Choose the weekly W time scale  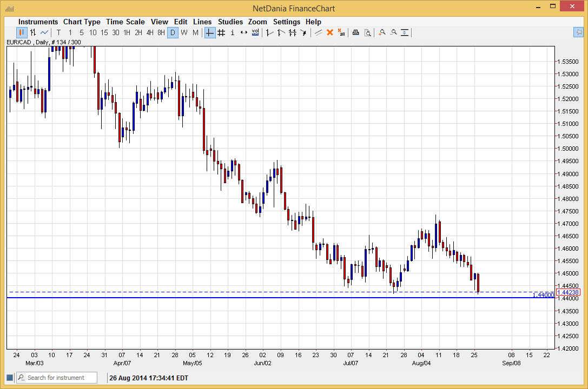pos(184,32)
